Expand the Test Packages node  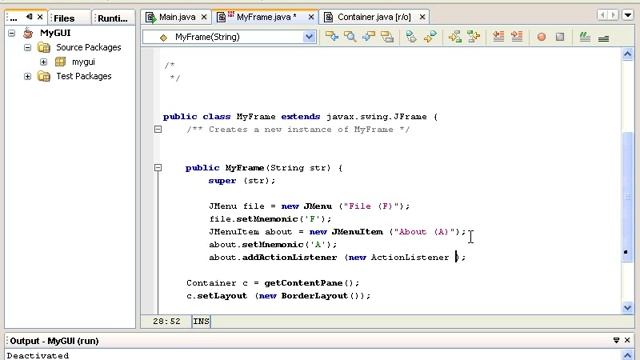pyautogui.click(x=27, y=76)
